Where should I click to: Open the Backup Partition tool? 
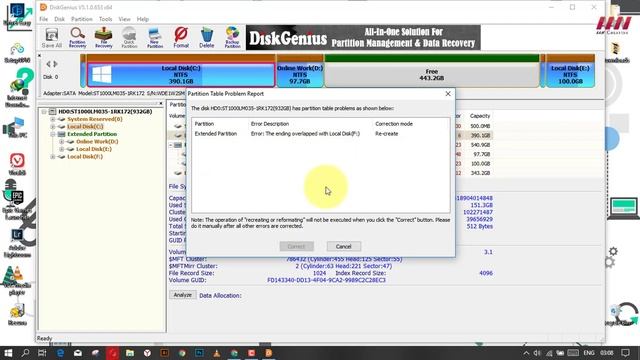coord(232,38)
